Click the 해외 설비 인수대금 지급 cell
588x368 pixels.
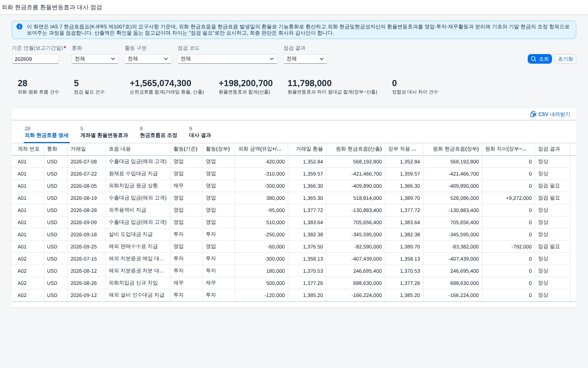(x=138, y=295)
